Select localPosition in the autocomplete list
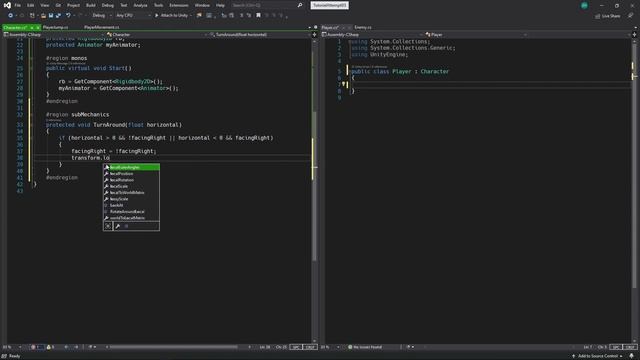This screenshot has height=360, width=640. 131,173
